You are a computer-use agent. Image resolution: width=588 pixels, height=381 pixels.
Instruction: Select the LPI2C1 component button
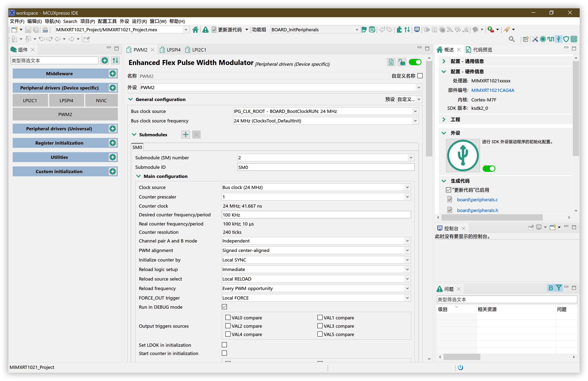click(x=30, y=101)
